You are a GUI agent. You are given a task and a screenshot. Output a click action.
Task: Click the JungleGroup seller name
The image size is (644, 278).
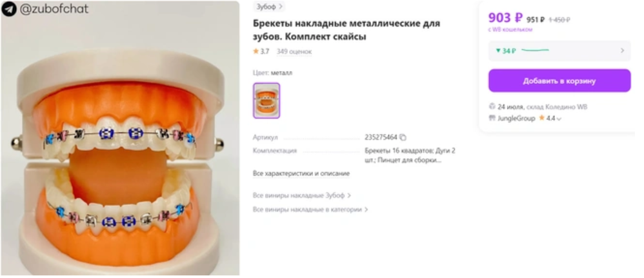coord(516,118)
